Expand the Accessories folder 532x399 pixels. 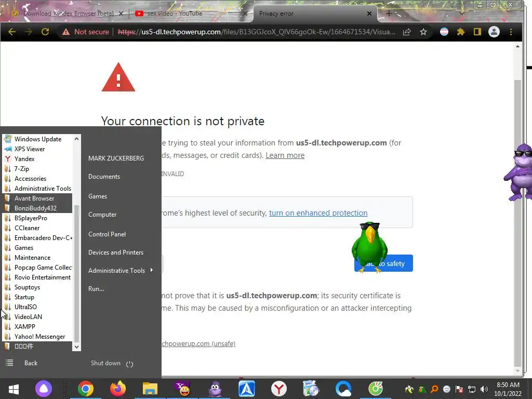[x=37, y=179]
